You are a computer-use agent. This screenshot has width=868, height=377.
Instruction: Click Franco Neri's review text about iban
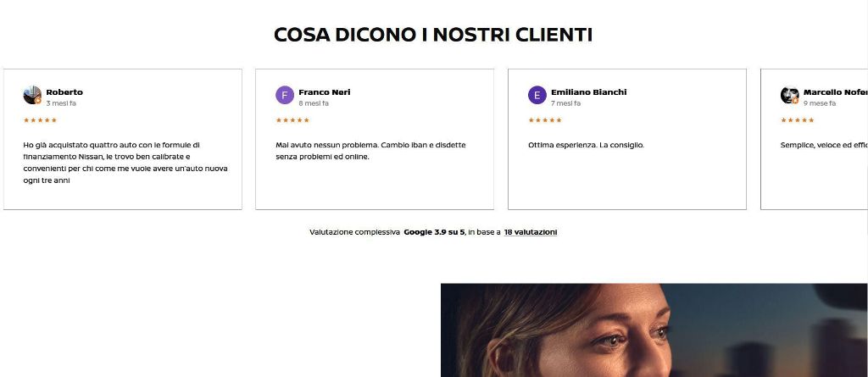[x=370, y=151]
